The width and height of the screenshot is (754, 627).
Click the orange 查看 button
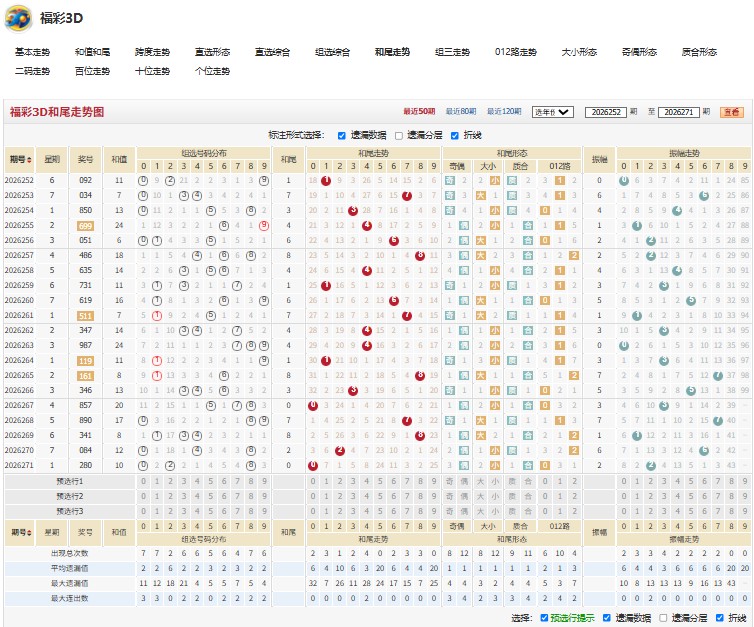tap(732, 112)
